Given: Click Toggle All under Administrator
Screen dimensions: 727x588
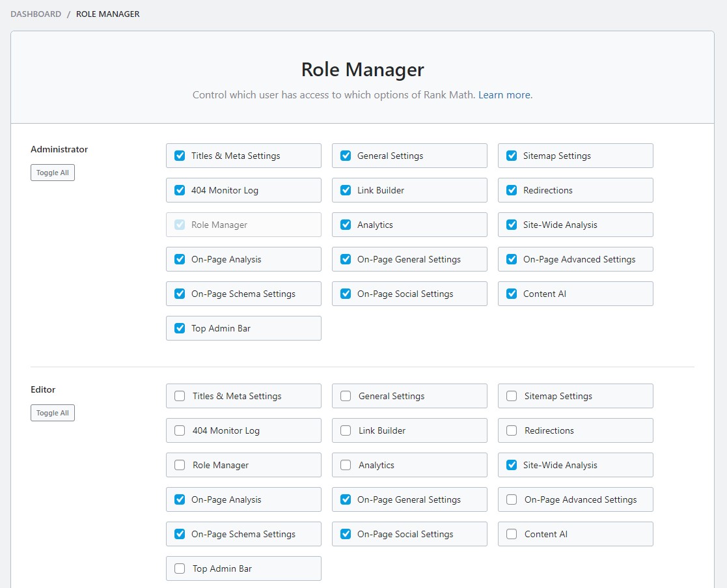Looking at the screenshot, I should (x=52, y=173).
